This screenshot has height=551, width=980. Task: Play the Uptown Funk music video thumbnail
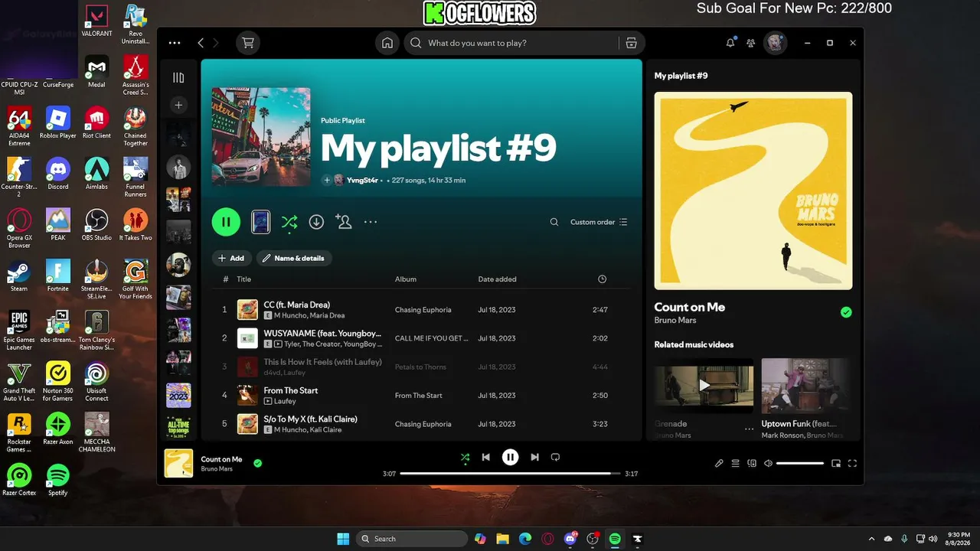(x=805, y=386)
